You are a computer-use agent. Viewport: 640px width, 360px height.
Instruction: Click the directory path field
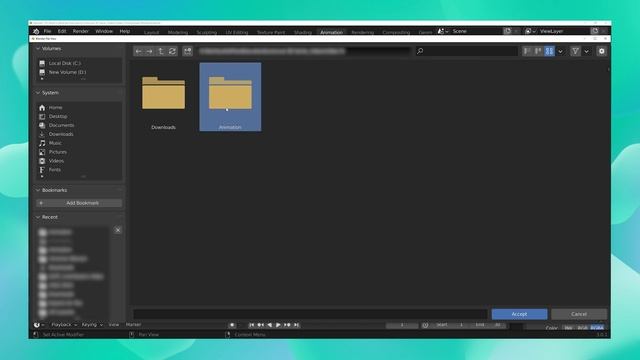304,51
